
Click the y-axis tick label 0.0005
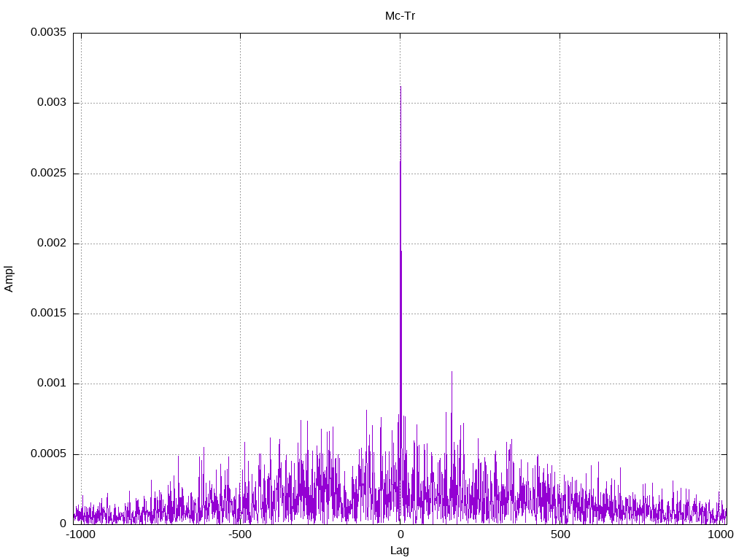click(x=49, y=454)
